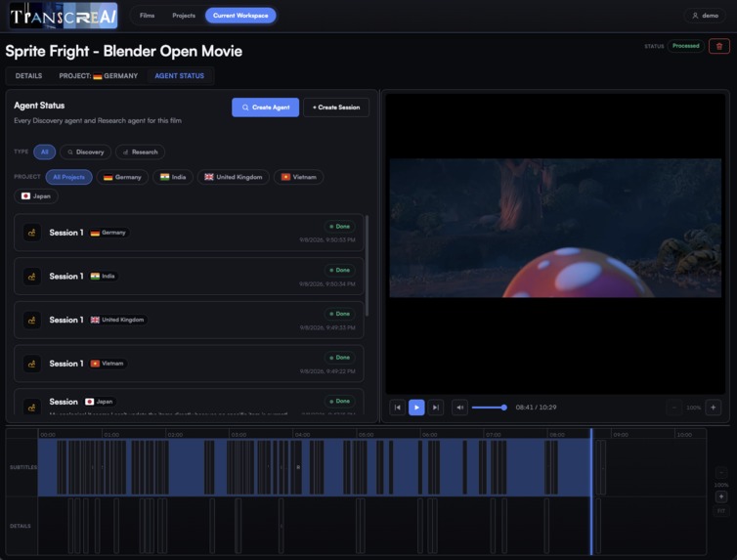Open the Films nav item
The height and width of the screenshot is (560, 737).
pyautogui.click(x=147, y=16)
